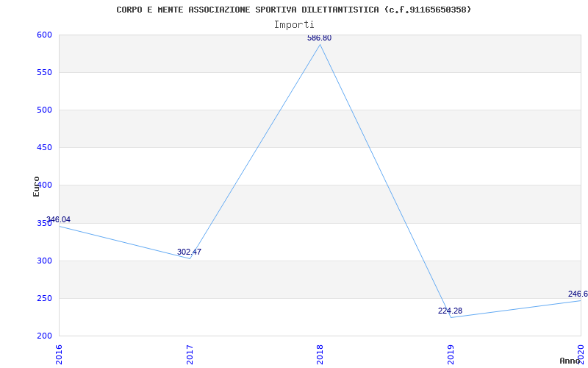Click the 300 y-axis tick label
The image size is (588, 368).
(x=44, y=261)
